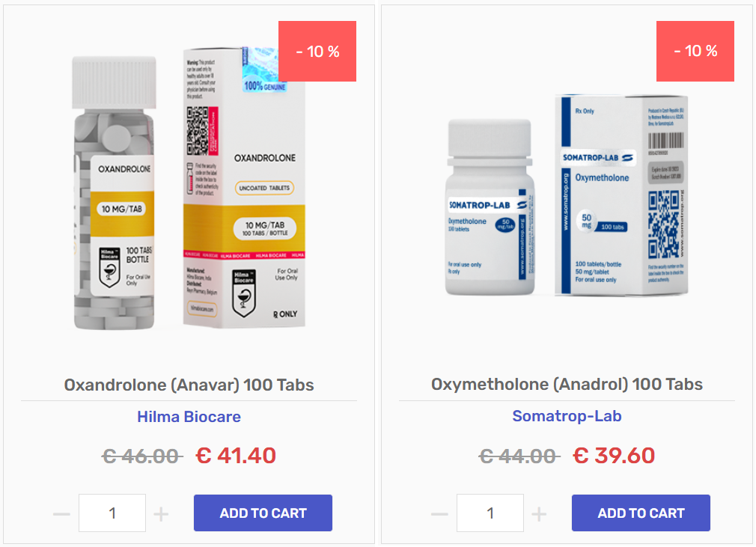Click the -10% badge on Oxymetholone
The image size is (756, 547).
(695, 51)
